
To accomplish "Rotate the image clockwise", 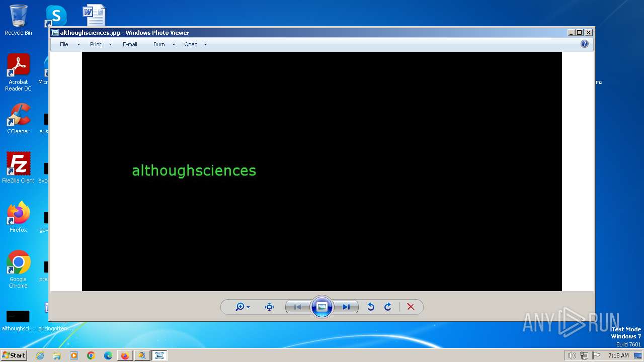I will (388, 307).
